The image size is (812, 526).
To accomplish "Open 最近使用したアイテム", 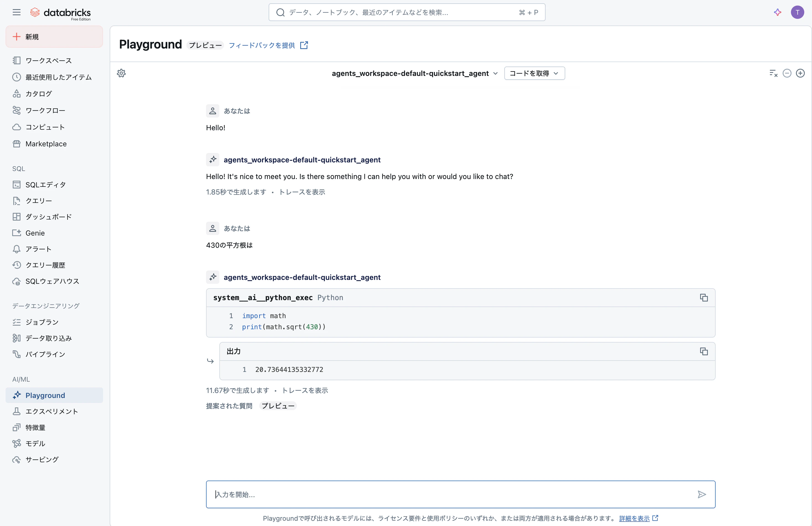I will (x=54, y=77).
